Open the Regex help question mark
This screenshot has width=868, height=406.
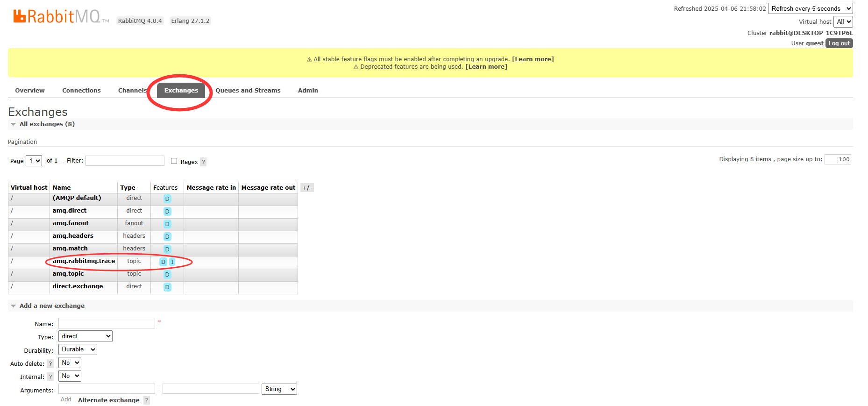click(x=203, y=162)
